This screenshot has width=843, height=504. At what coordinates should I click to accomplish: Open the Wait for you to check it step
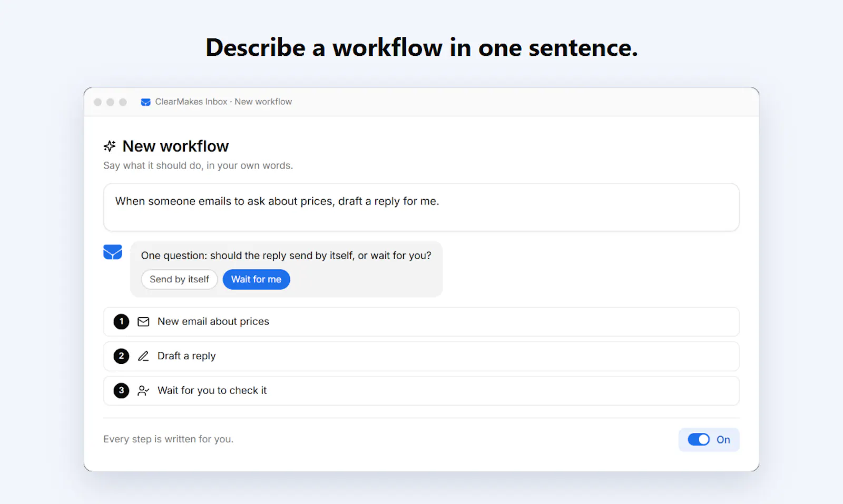[421, 391]
